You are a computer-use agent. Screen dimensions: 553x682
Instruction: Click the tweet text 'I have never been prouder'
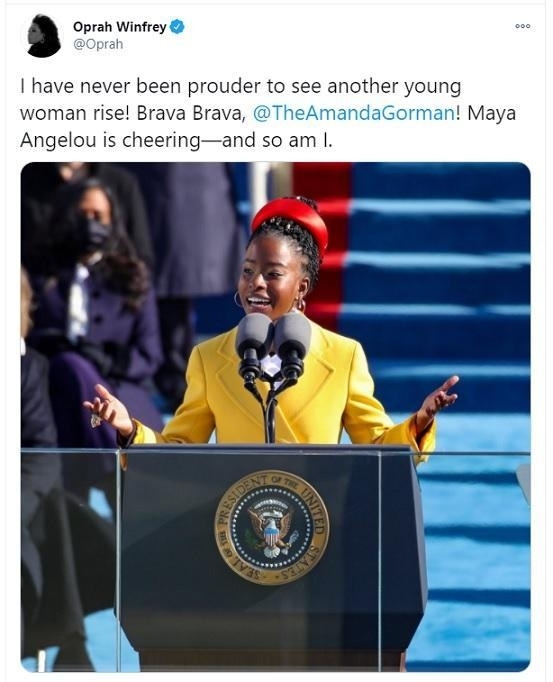pyautogui.click(x=139, y=86)
